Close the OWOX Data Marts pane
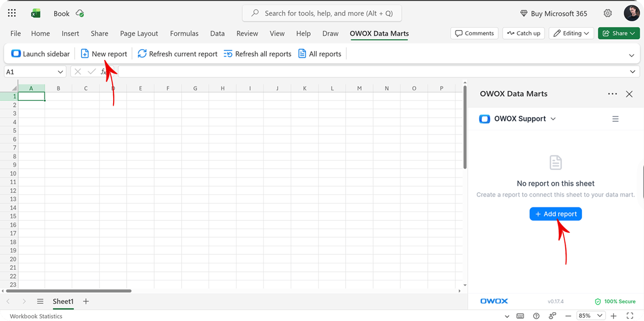 629,94
